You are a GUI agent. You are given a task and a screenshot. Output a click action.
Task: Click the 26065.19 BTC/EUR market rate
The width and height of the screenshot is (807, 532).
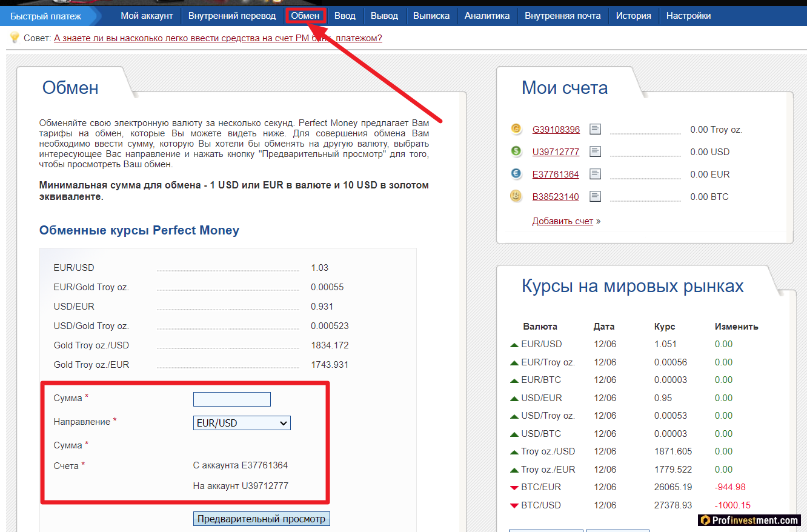[673, 487]
